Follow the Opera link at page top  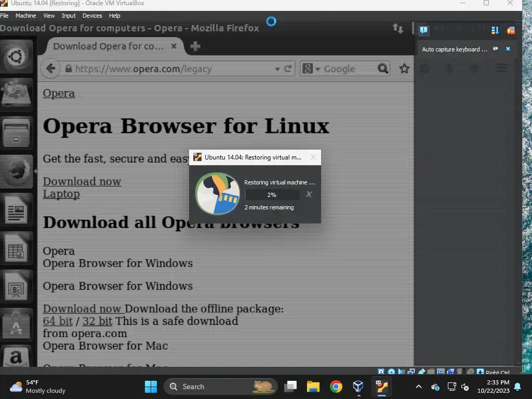click(59, 94)
